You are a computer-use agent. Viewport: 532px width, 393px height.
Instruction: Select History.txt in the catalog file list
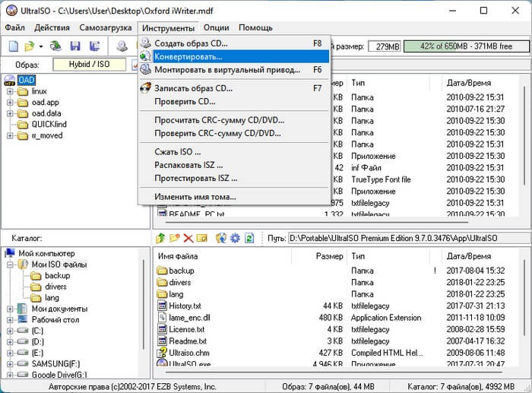tap(185, 306)
